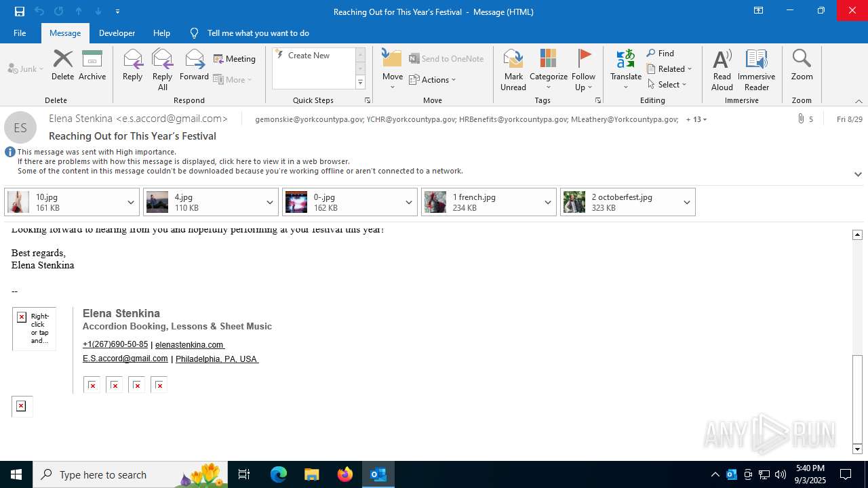Image resolution: width=868 pixels, height=488 pixels.
Task: Open the Developer tab
Action: point(117,33)
